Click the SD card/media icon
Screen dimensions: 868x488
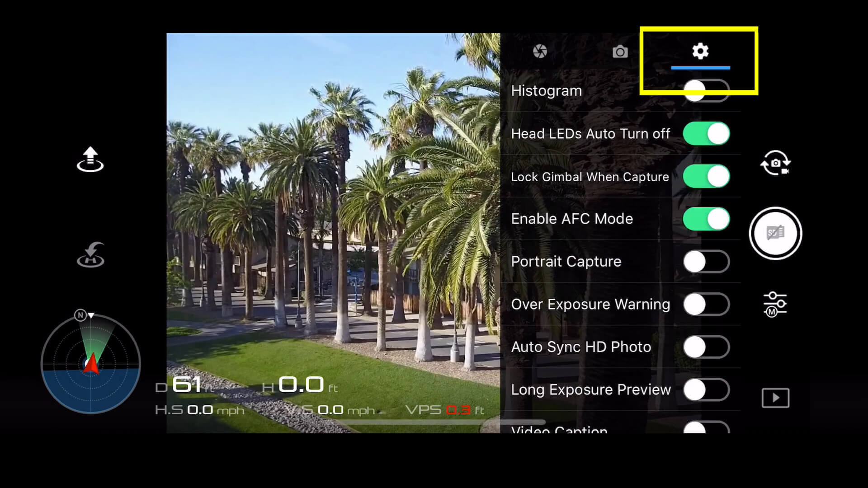775,232
